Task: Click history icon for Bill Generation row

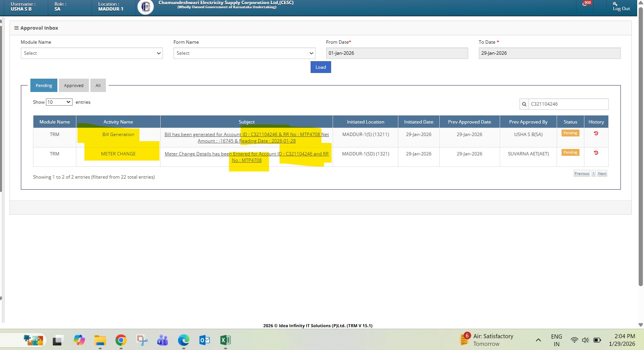Action: click(x=596, y=133)
